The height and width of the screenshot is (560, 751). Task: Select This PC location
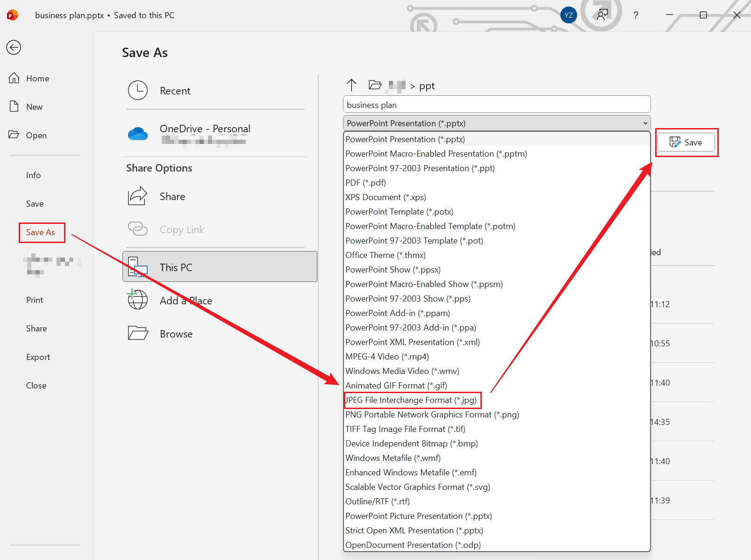click(220, 267)
